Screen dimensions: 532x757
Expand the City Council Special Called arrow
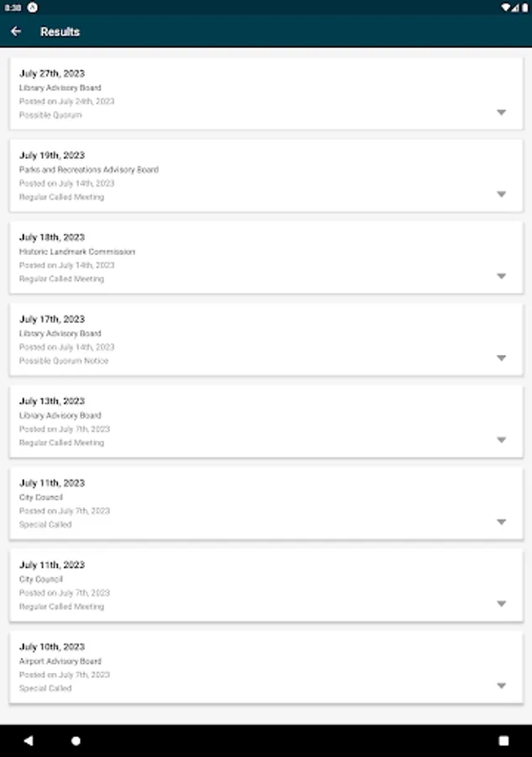[501, 521]
